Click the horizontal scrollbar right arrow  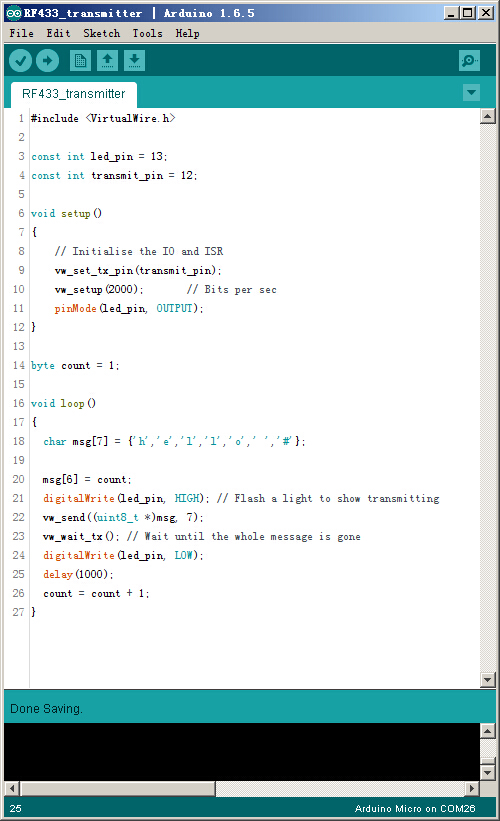tap(472, 788)
